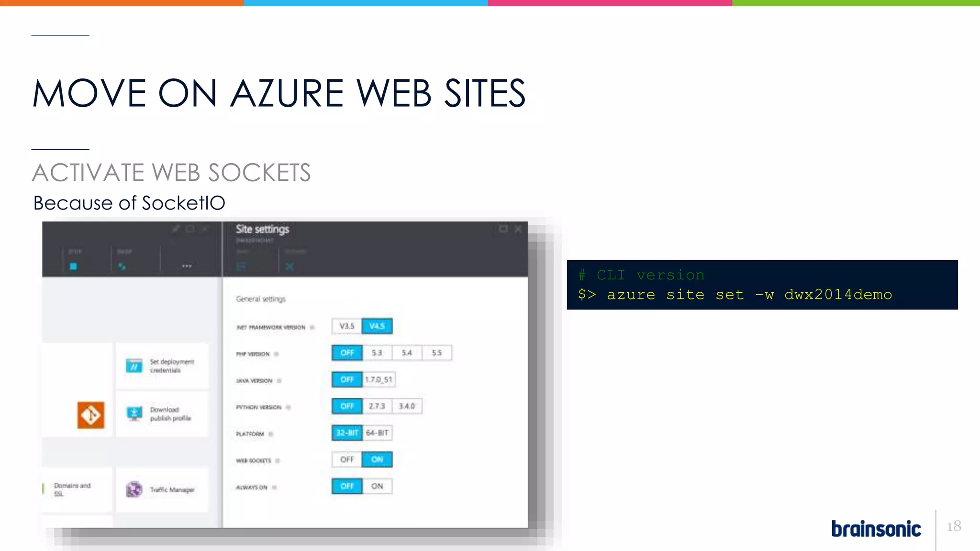Select the 64-BIT platform option
The height and width of the screenshot is (551, 980).
[377, 433]
